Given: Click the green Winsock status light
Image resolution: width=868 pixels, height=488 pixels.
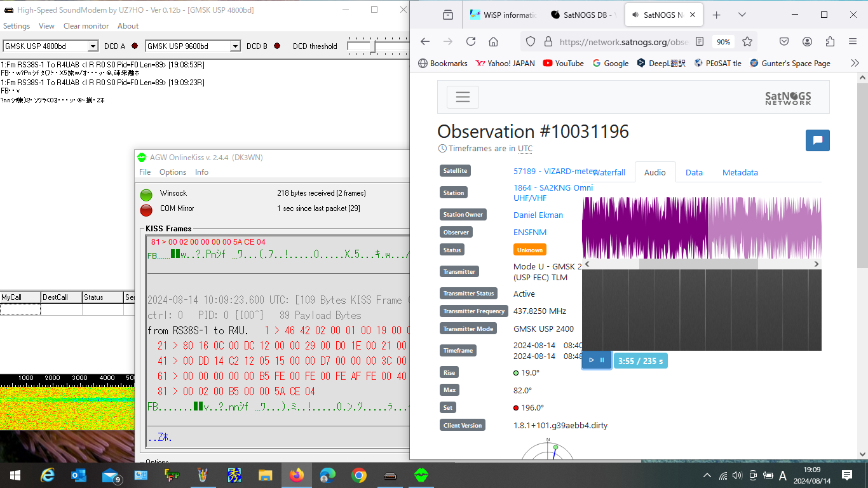Looking at the screenshot, I should coord(146,194).
